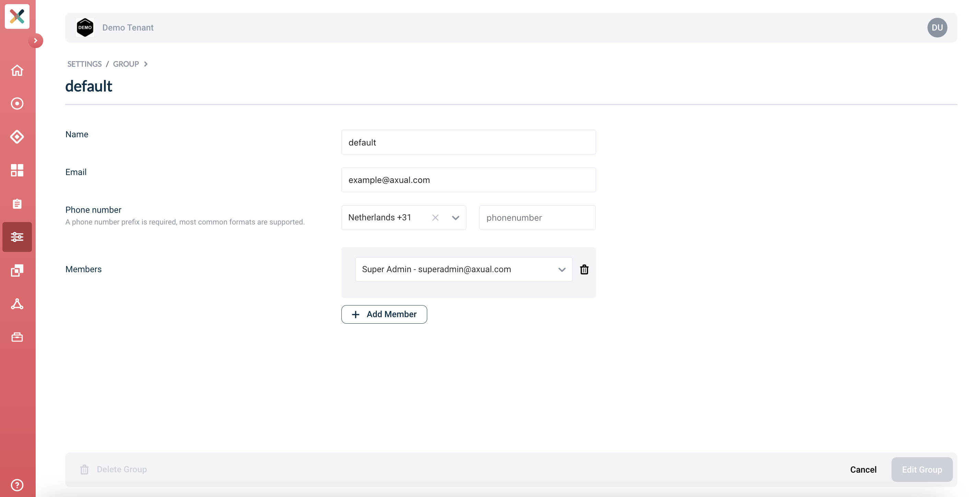This screenshot has width=980, height=497.
Task: Remove Super Admin member with trash icon
Action: [x=584, y=269]
